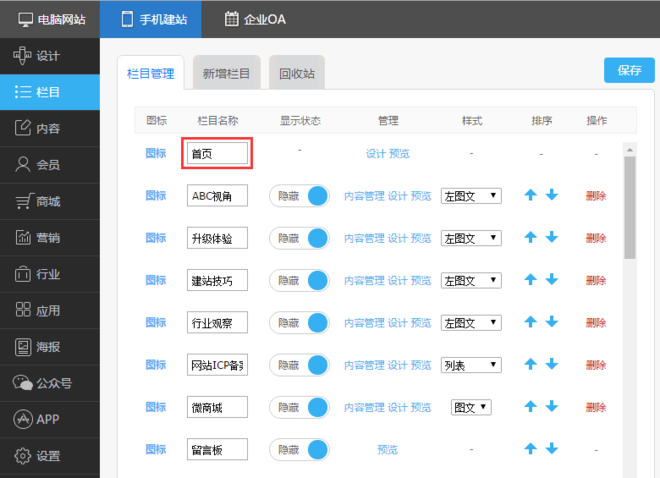Open 设置 settings in sidebar

[x=50, y=456]
